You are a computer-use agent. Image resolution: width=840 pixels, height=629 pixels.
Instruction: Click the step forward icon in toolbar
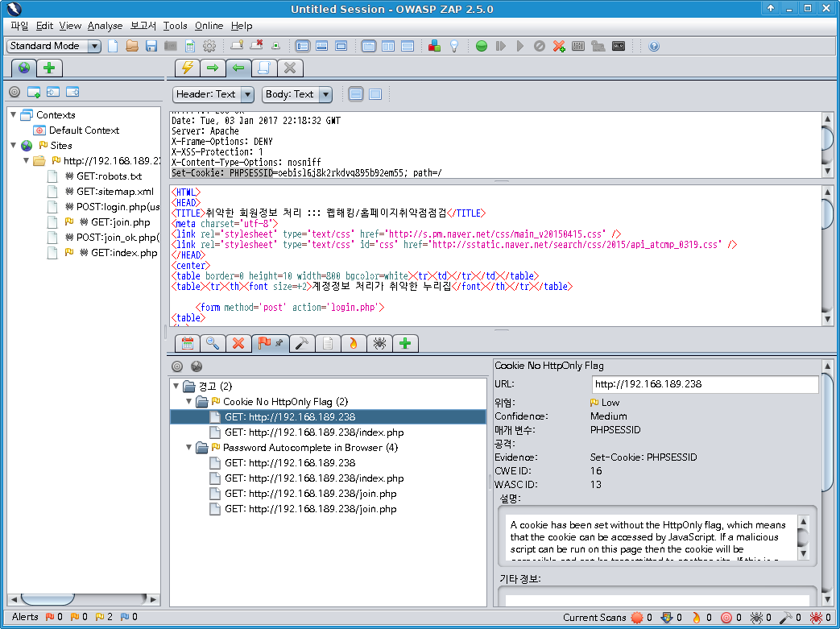(501, 46)
